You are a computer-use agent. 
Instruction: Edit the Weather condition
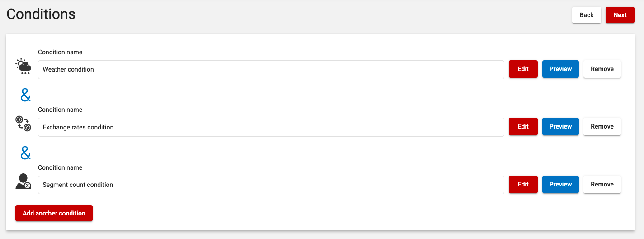(523, 69)
